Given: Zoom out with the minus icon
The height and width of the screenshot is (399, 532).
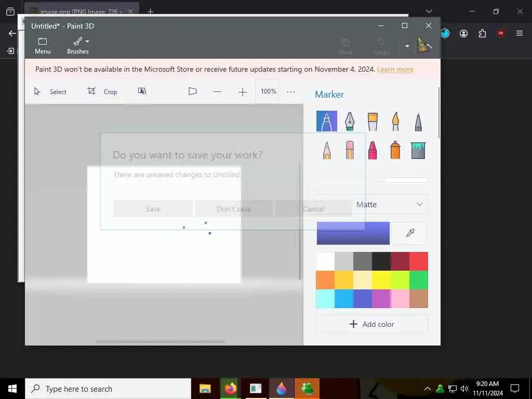Looking at the screenshot, I should pyautogui.click(x=218, y=92).
